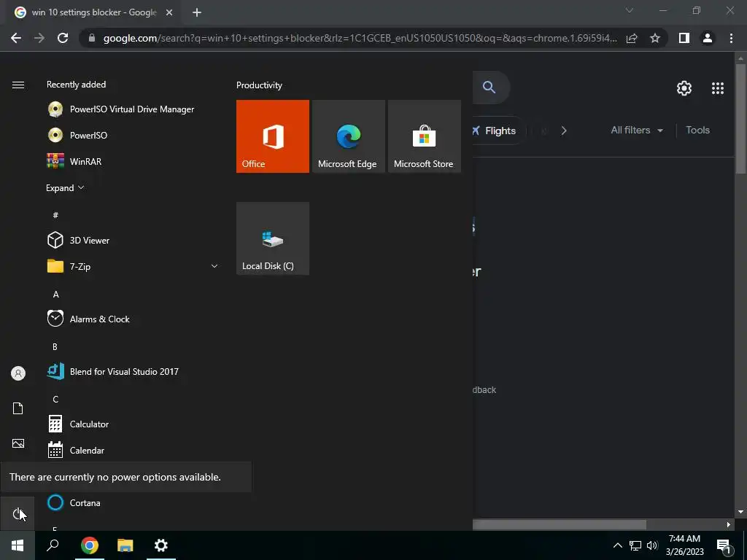Select the Flights search filter
The width and height of the screenshot is (747, 560).
coord(495,131)
